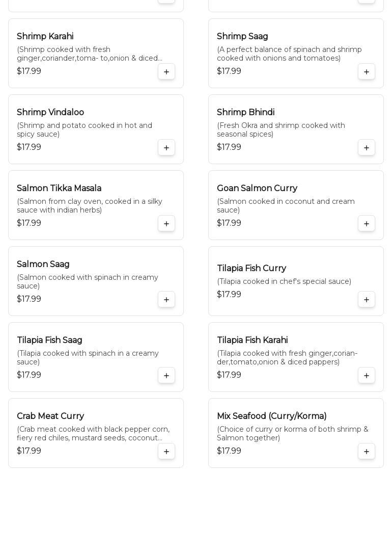Add Shrimp Karahi to the order
392x551 pixels.
click(x=166, y=72)
